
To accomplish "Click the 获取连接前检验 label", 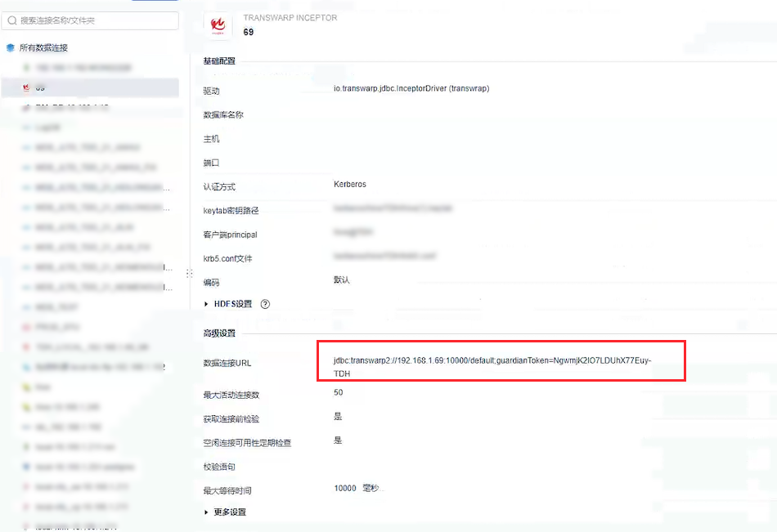I will [x=231, y=419].
